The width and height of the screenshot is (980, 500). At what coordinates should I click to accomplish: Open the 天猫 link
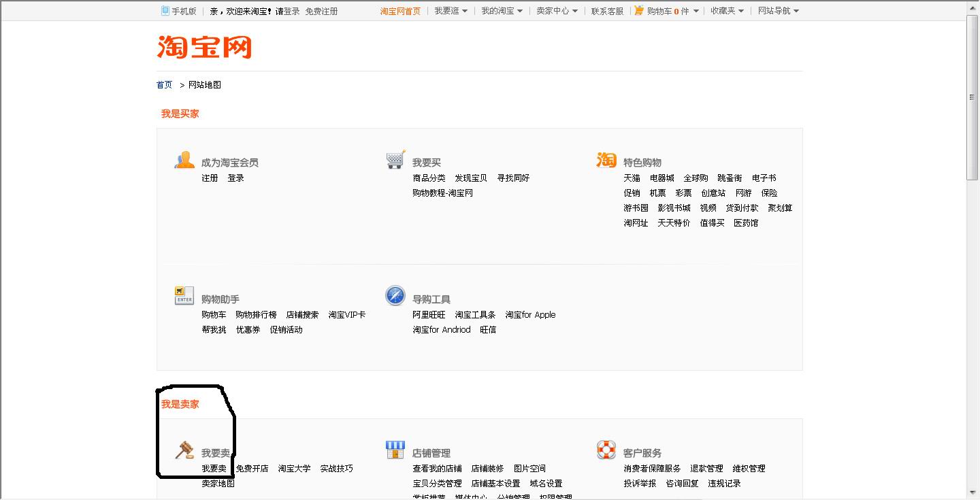pyautogui.click(x=632, y=178)
